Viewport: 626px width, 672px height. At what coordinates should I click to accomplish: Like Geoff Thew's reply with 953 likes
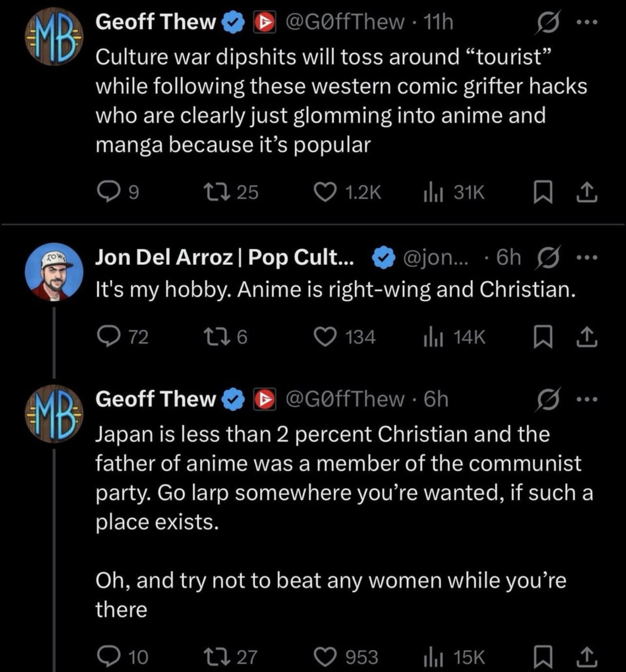(325, 656)
